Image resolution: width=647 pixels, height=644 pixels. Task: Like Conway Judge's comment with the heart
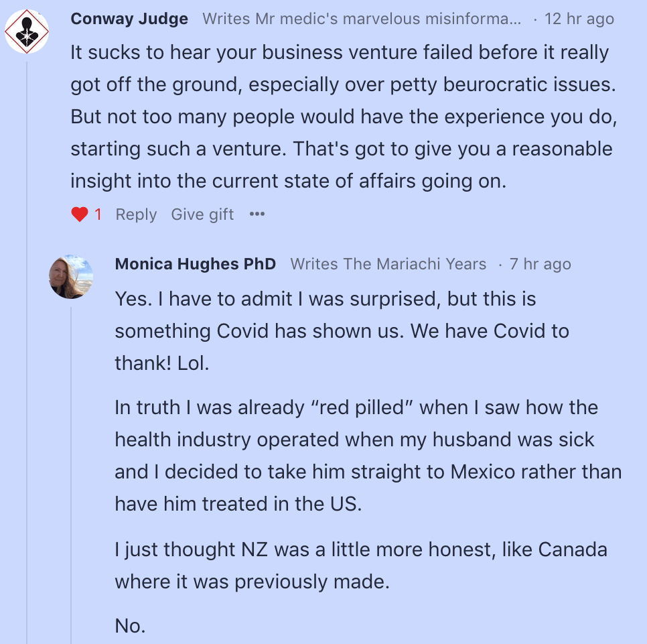pyautogui.click(x=80, y=214)
